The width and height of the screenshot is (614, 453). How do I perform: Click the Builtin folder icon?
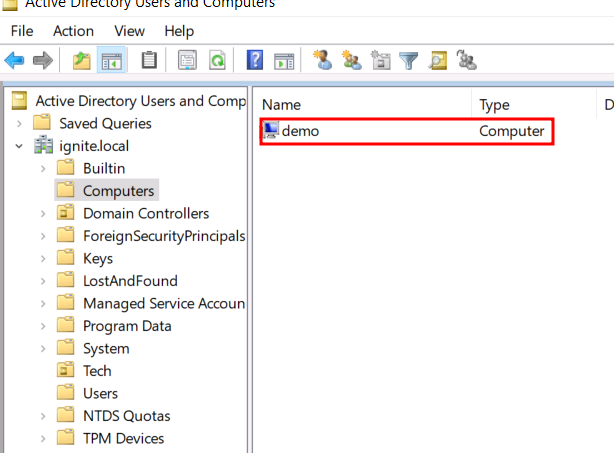[x=65, y=168]
